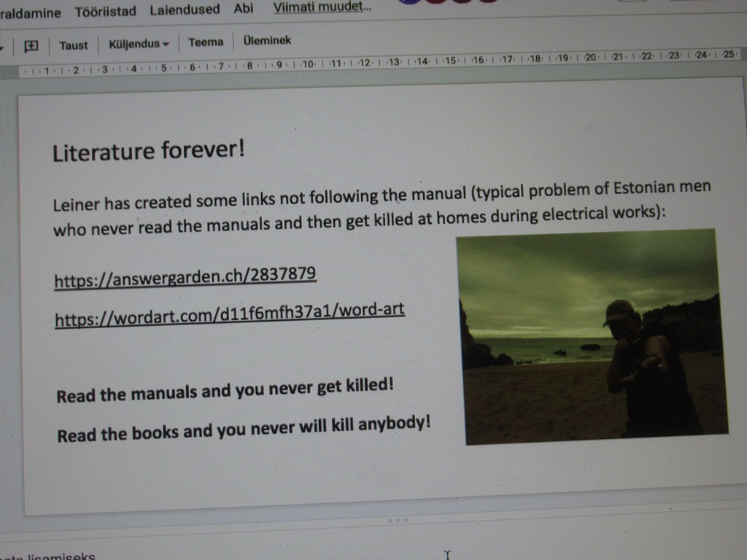Open the wordart.com word-art link

(230, 314)
